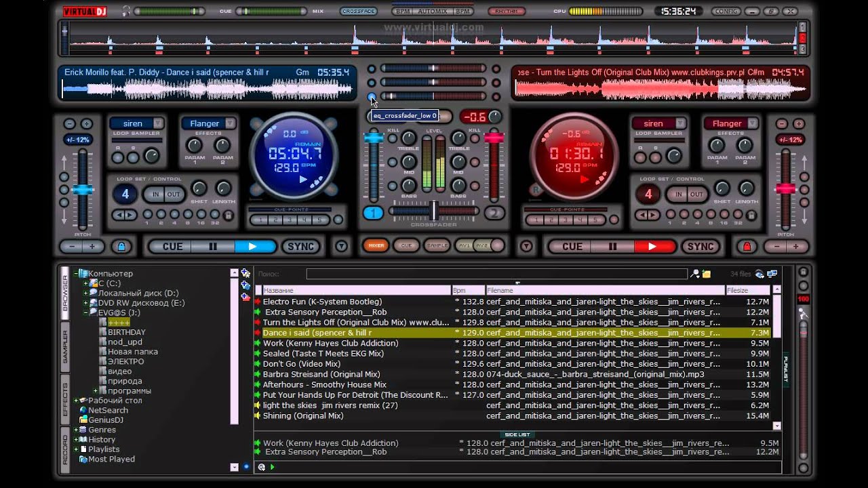The width and height of the screenshot is (868, 488).
Task: Click the SIDE LIST label
Action: (x=517, y=434)
